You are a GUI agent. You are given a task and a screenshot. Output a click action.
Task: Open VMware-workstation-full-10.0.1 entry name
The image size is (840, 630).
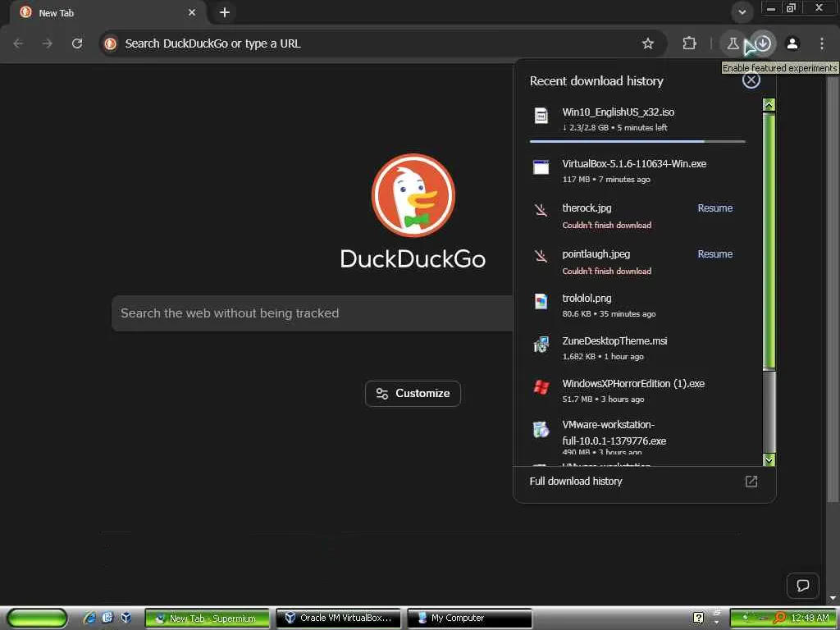coord(614,432)
